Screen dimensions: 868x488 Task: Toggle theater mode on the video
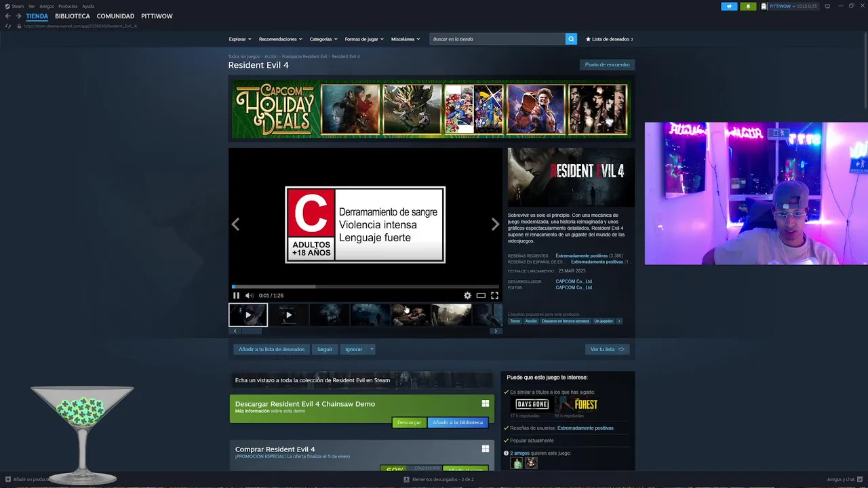coord(481,296)
